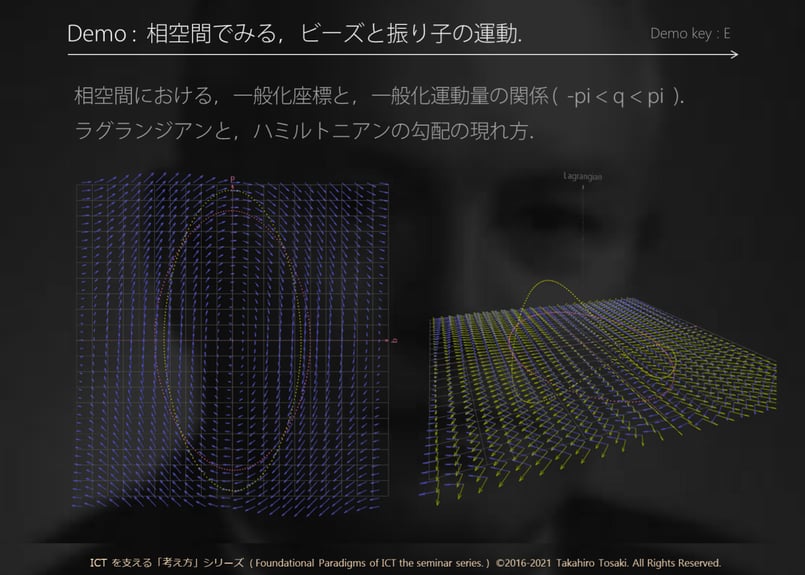Click the line about 一般化座標と一般化運動量の関係
This screenshot has width=805, height=575.
[379, 96]
